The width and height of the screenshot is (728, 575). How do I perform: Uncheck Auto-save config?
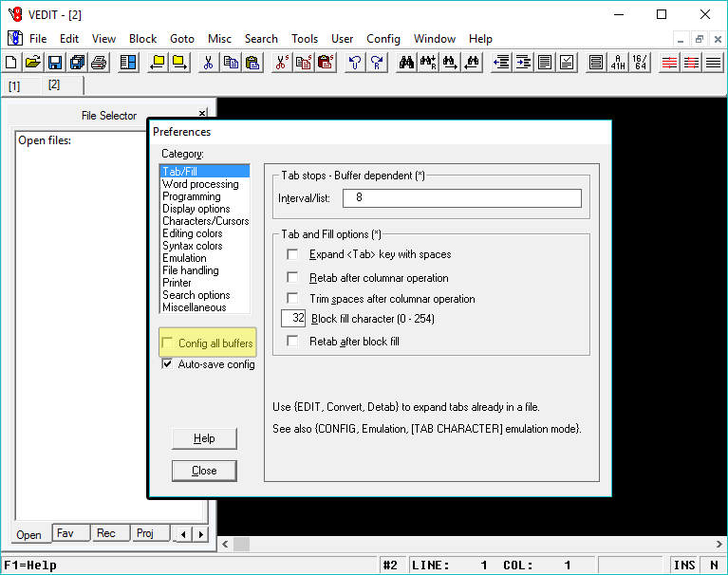[x=167, y=363]
